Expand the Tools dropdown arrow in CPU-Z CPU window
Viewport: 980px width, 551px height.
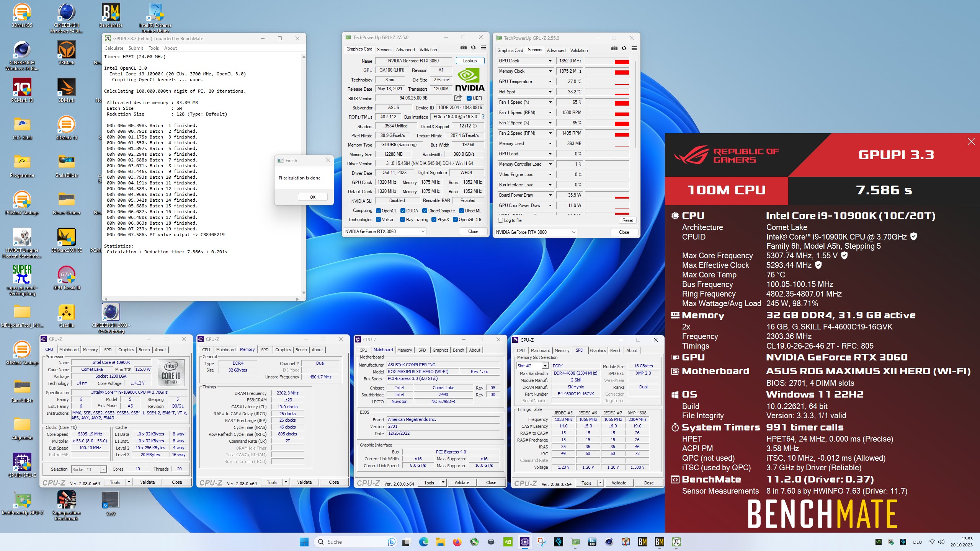coord(129,482)
